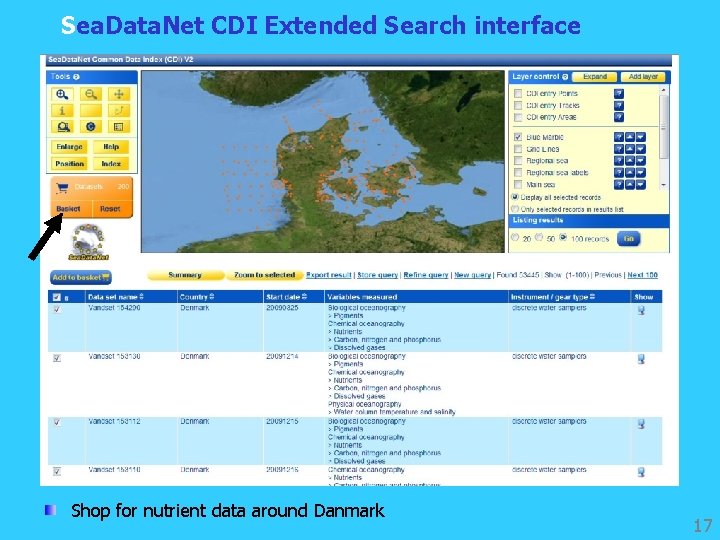Show details for Vandset 154200 row
Viewport: 720px width, 540px height.
641,310
